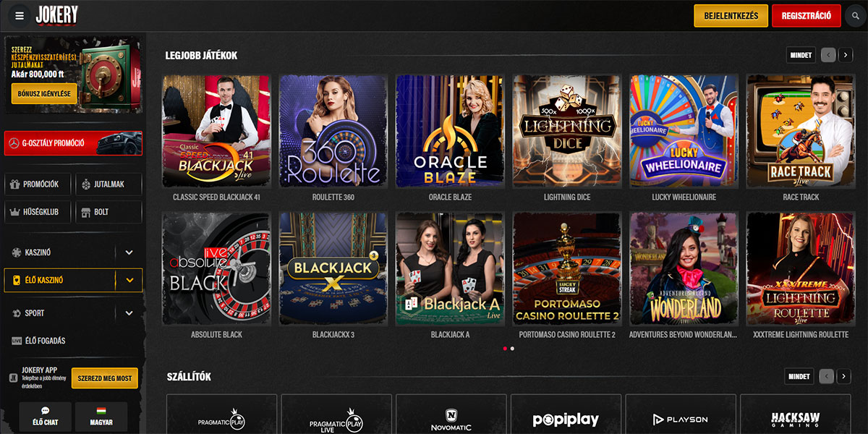Click the Bejelentkezés login button

pos(731,15)
